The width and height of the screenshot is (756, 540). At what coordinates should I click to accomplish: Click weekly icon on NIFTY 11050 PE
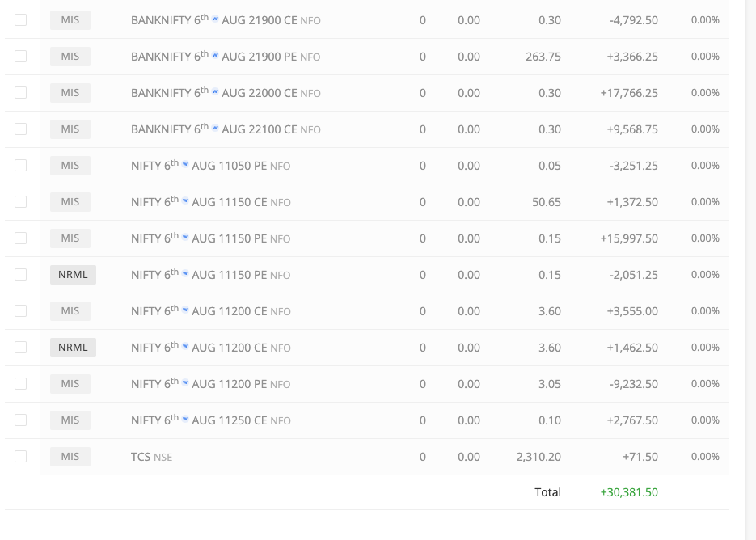[184, 164]
